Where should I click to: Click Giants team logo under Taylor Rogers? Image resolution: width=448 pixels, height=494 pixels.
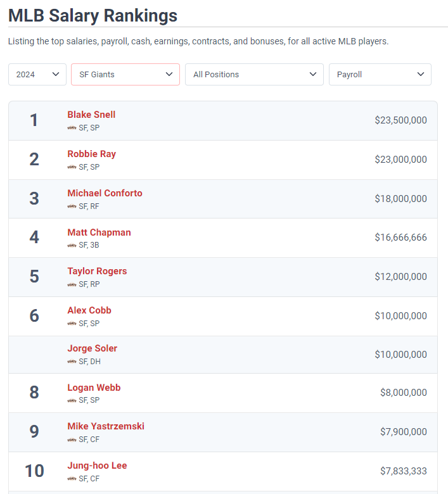pyautogui.click(x=72, y=285)
